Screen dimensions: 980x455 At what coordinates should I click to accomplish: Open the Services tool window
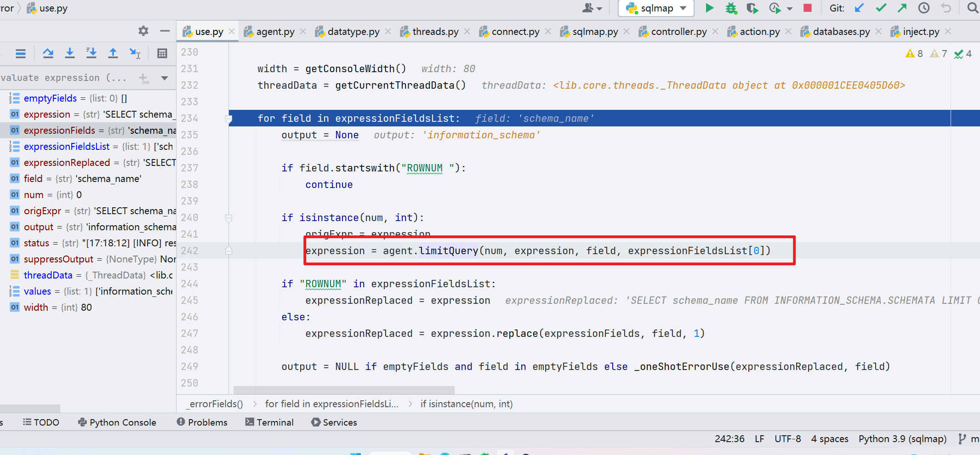click(334, 422)
